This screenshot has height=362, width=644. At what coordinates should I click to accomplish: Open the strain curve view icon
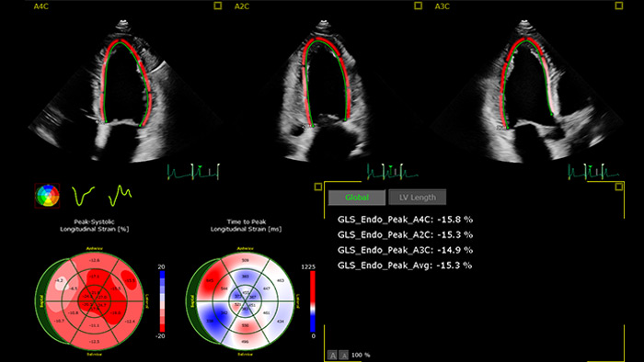point(83,196)
